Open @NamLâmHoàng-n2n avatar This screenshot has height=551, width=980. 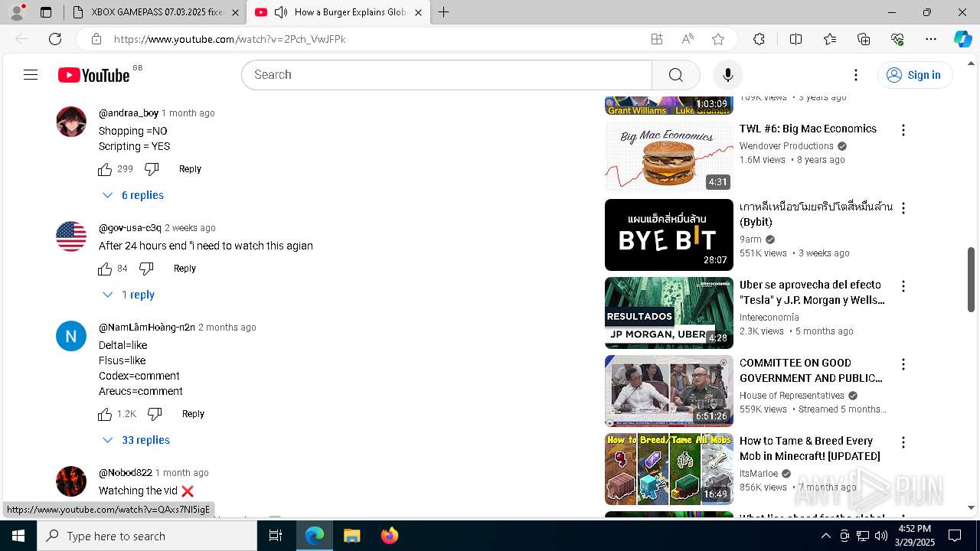(71, 336)
